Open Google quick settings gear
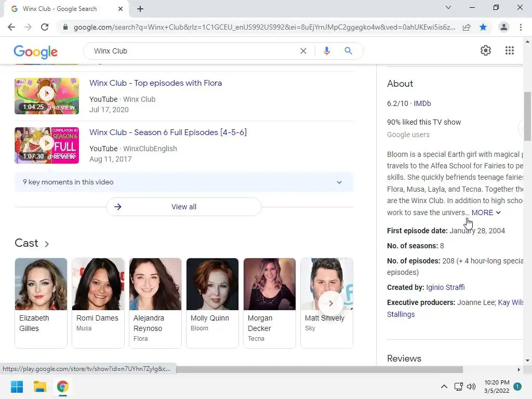532x399 pixels. point(486,50)
